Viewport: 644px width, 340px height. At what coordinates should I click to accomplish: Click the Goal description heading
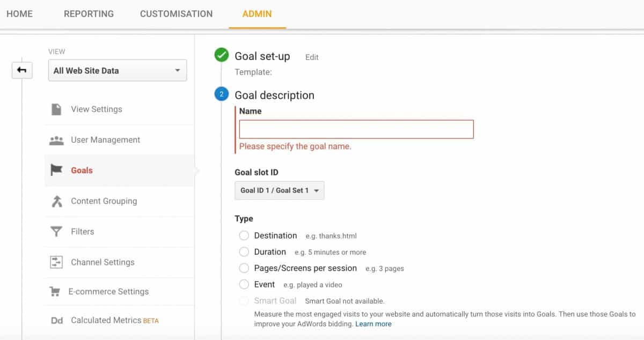coord(274,95)
